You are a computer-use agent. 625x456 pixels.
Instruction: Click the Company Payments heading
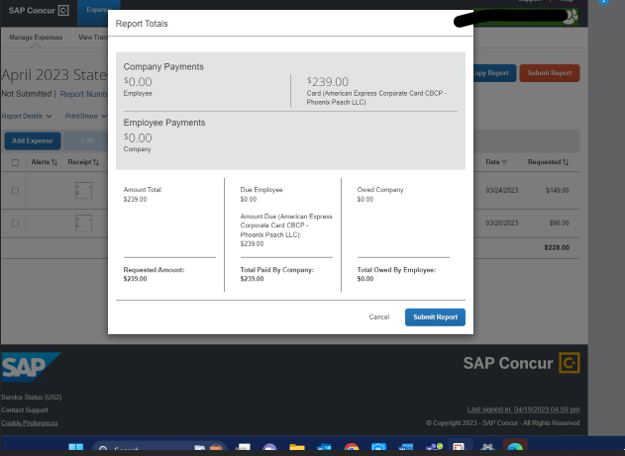163,67
